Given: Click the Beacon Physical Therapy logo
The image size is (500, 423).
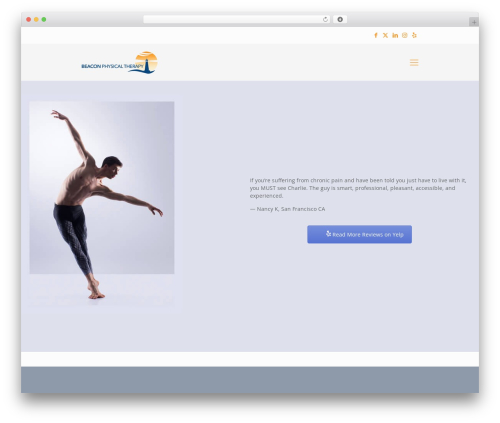Looking at the screenshot, I should coord(119,63).
